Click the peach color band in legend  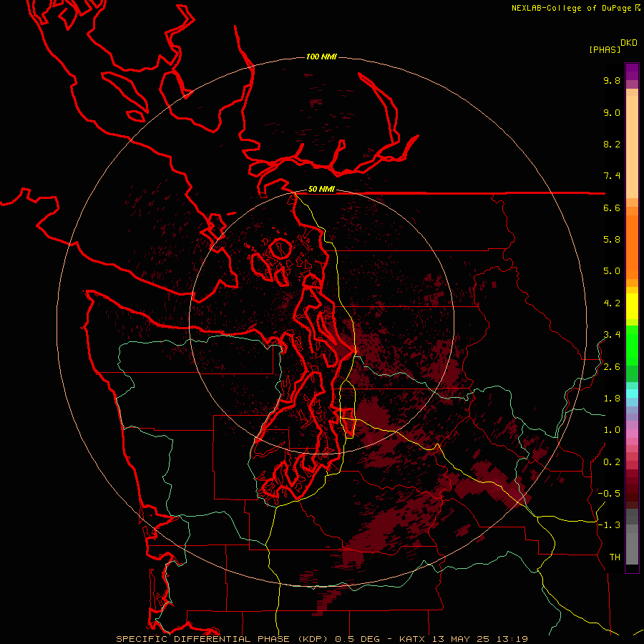coord(632,146)
